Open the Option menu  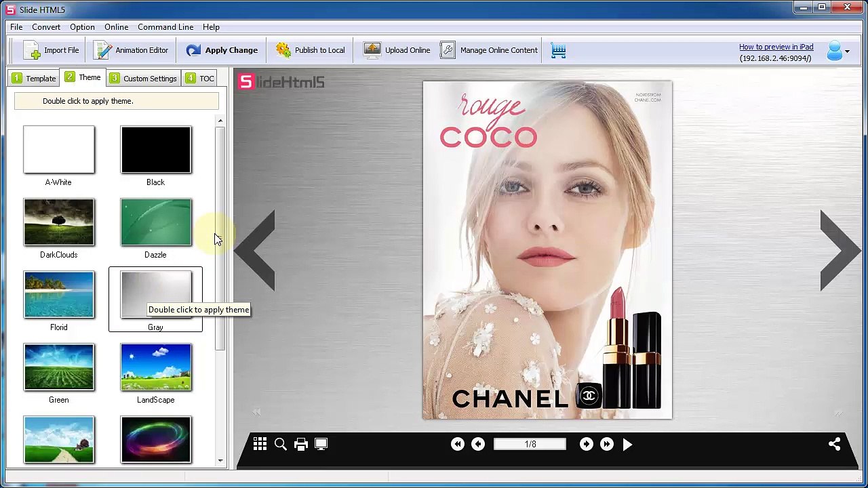click(82, 27)
